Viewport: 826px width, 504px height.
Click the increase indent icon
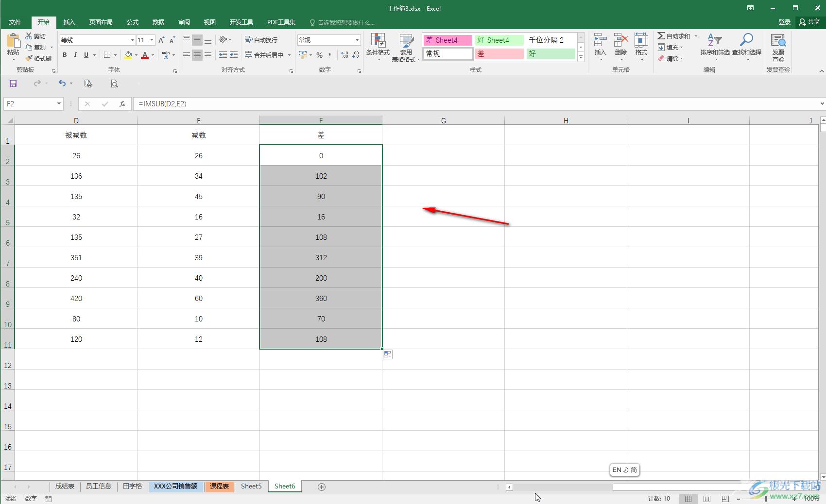pos(234,55)
